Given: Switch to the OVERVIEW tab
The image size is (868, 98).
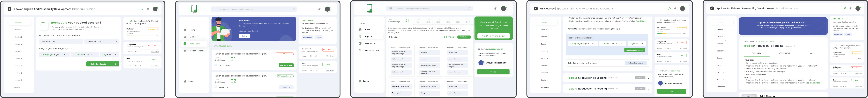Looking at the screenshot, I should [756, 53].
